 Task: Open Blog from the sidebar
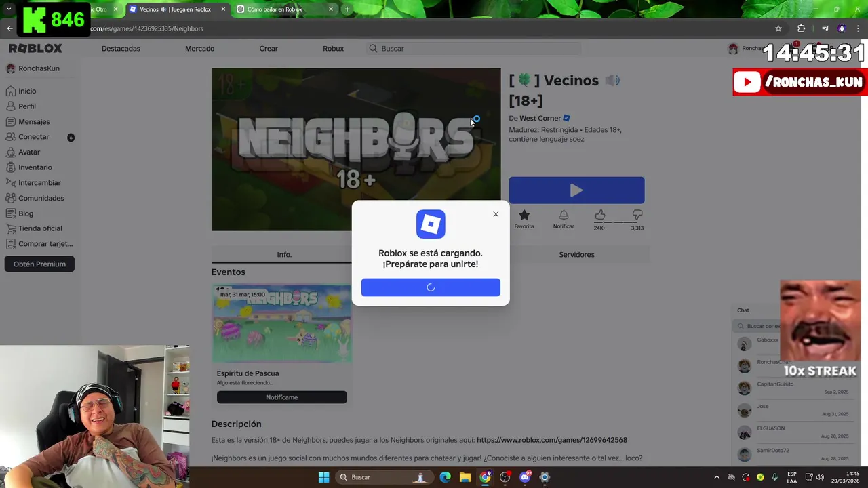[x=20, y=213]
